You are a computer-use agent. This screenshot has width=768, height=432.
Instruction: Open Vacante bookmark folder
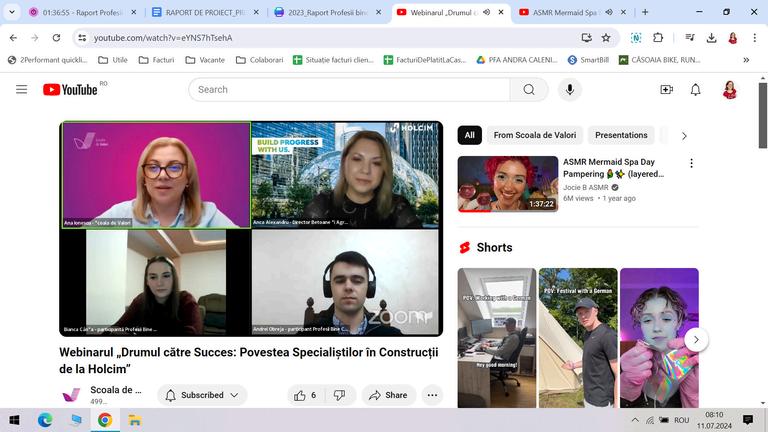click(205, 60)
